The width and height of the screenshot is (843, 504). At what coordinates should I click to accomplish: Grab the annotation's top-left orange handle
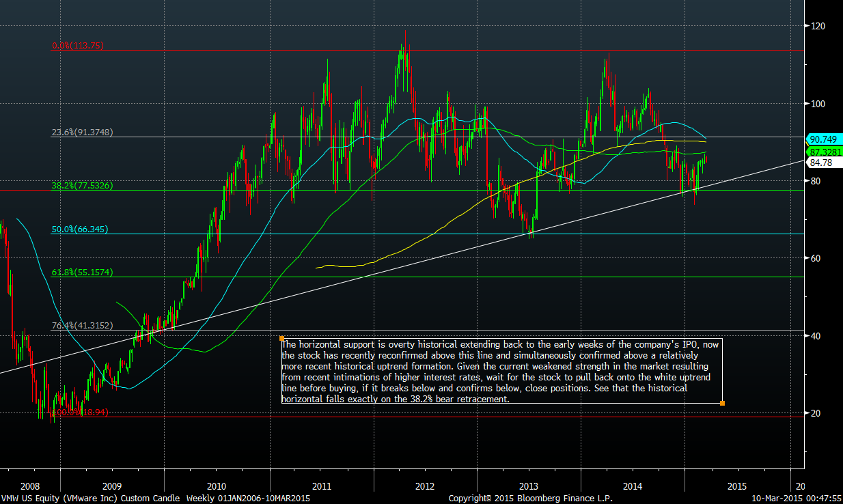click(x=282, y=338)
